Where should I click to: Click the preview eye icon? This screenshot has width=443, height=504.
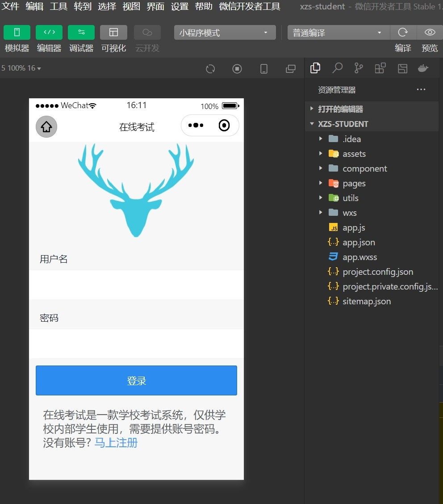[x=430, y=32]
